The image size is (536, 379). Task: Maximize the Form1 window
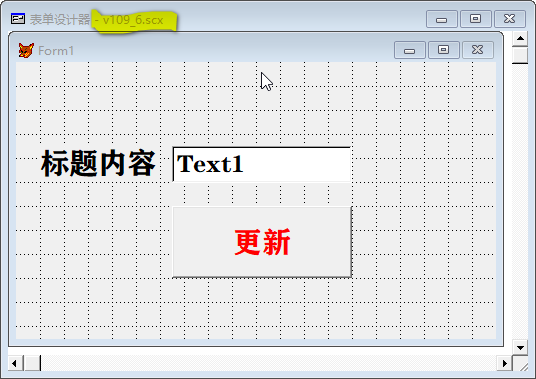pyautogui.click(x=443, y=50)
